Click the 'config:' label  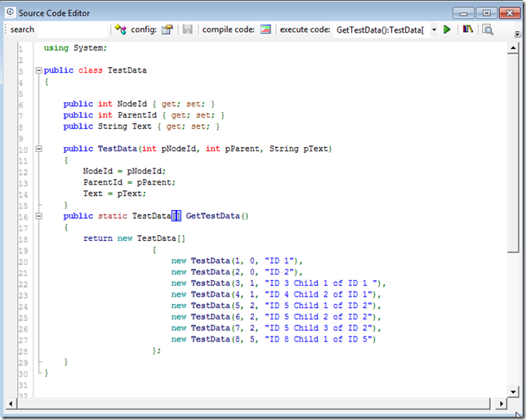(x=144, y=29)
